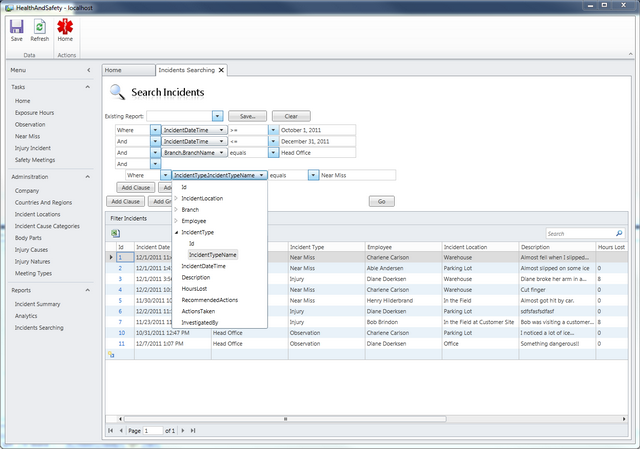Switch to the Incidents Searching tab
This screenshot has height=449, width=640.
pos(187,70)
